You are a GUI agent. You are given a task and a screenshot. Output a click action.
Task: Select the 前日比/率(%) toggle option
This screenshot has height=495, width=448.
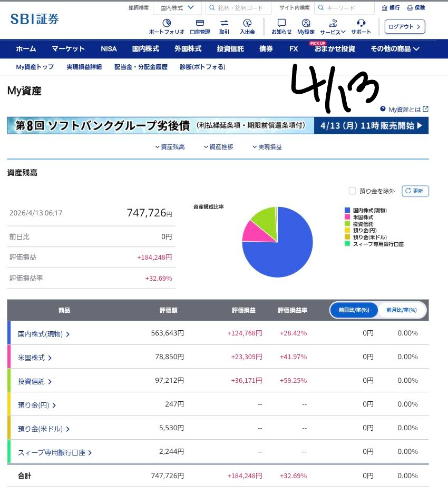354,310
